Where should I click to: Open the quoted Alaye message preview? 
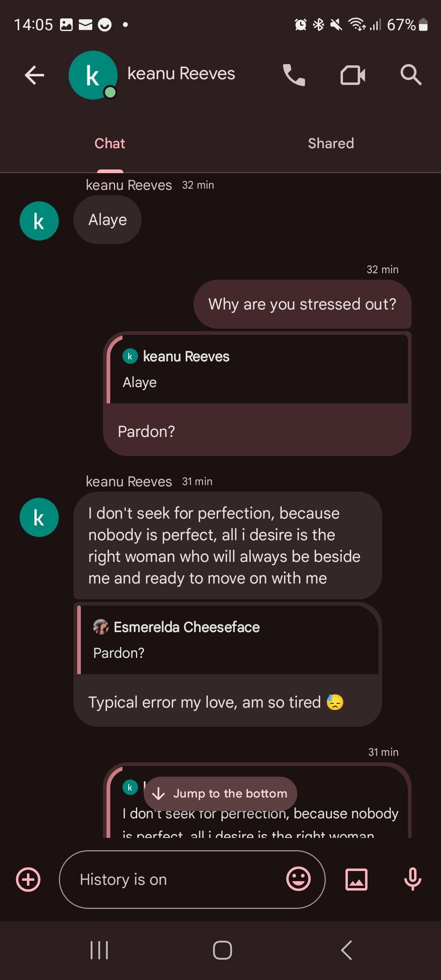(257, 369)
